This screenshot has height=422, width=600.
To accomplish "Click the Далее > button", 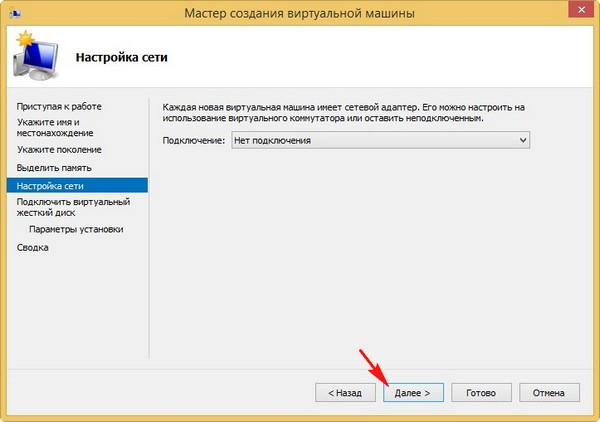I will 413,393.
